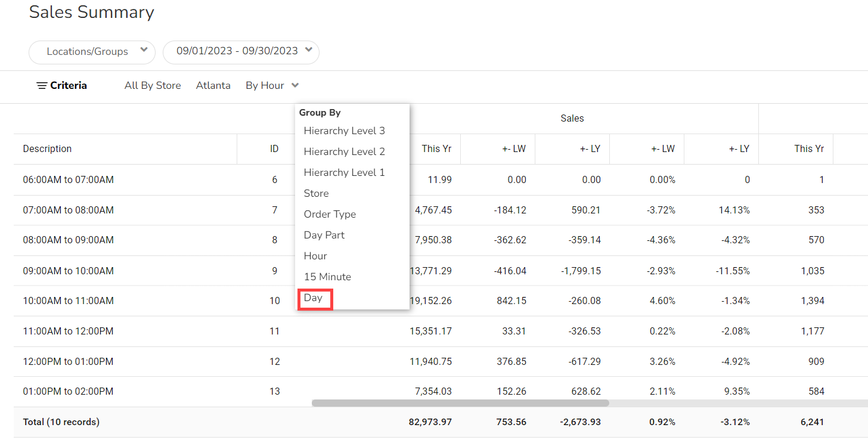Screen dimensions: 868x443
Task: Select Hour in Group By menu
Action: (315, 256)
